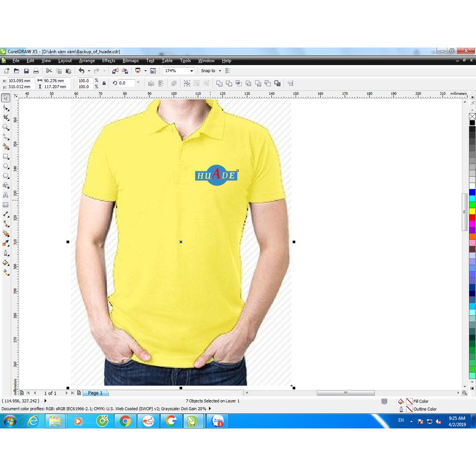Select the Crop tool in toolbox

coord(6,117)
